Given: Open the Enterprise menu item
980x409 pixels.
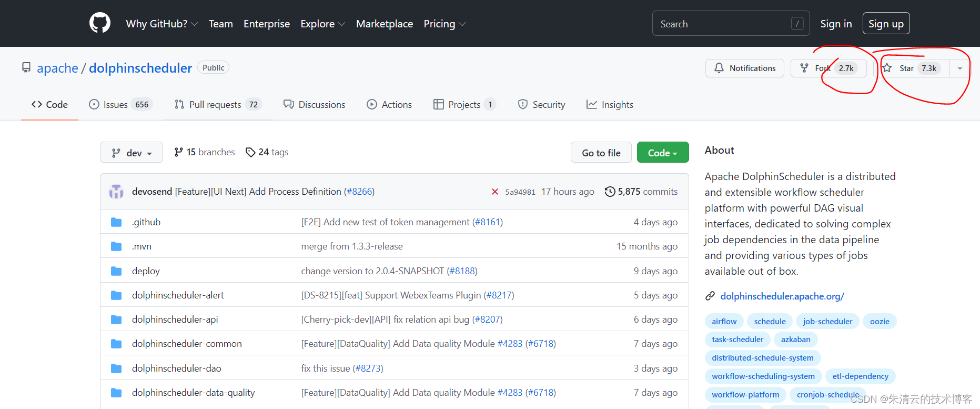Looking at the screenshot, I should coord(267,24).
